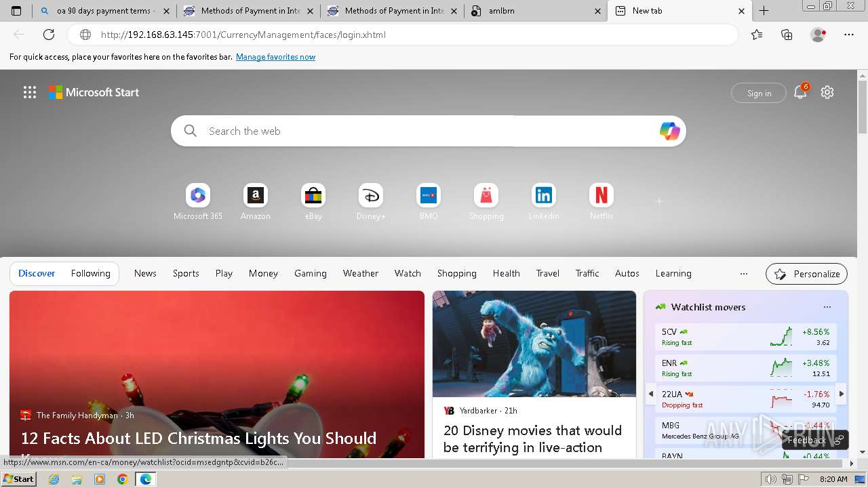
Task: Open File Explorer from the taskbar
Action: pos(77,479)
